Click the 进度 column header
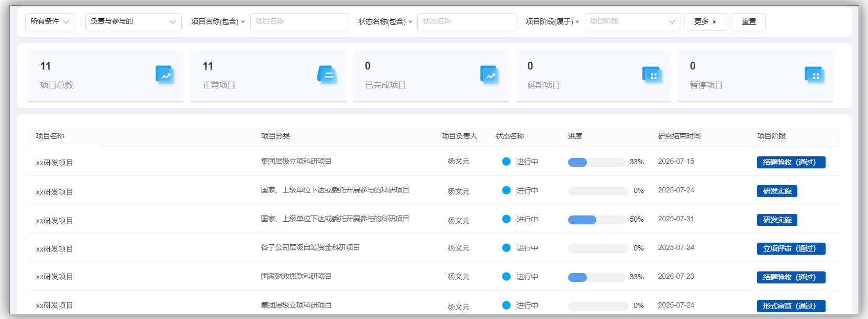This screenshot has width=868, height=319. click(x=575, y=136)
